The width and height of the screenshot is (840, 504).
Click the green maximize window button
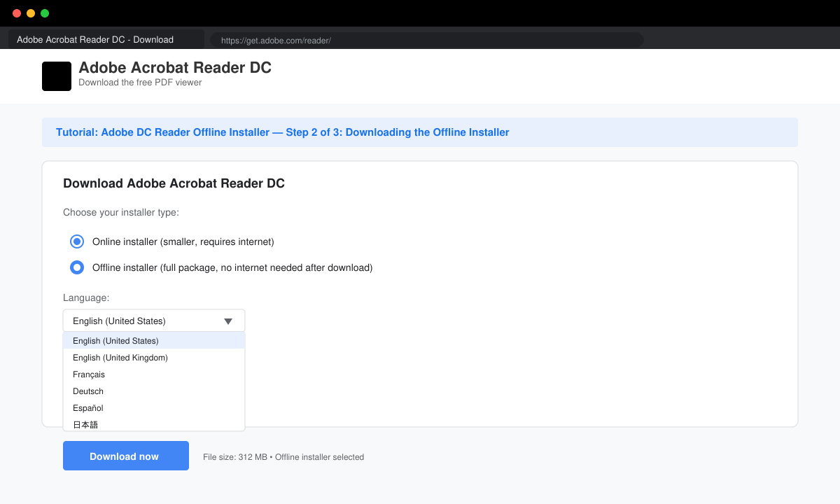point(45,13)
